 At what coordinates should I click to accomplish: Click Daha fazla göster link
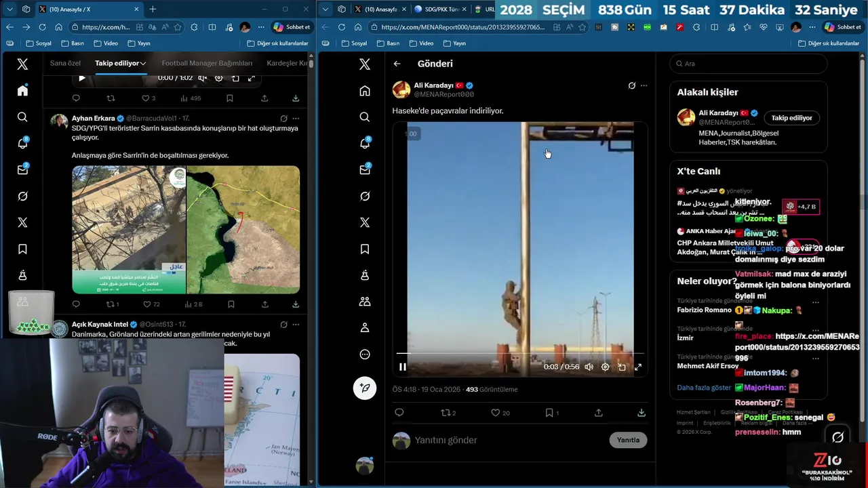coord(704,388)
